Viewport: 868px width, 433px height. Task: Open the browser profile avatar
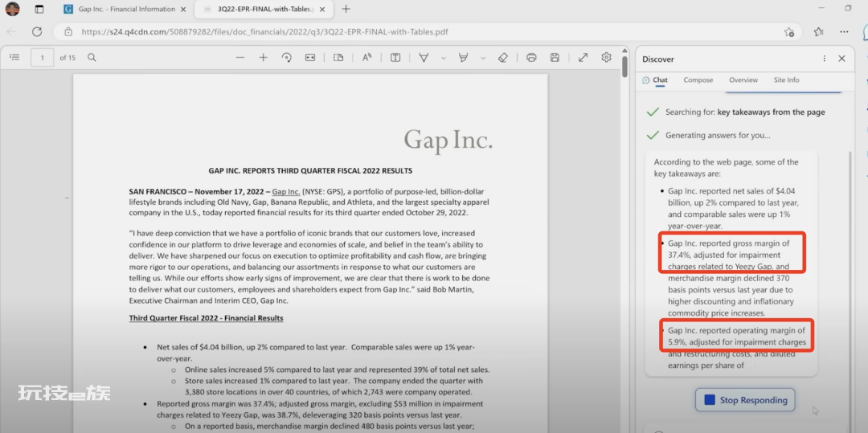pyautogui.click(x=12, y=9)
